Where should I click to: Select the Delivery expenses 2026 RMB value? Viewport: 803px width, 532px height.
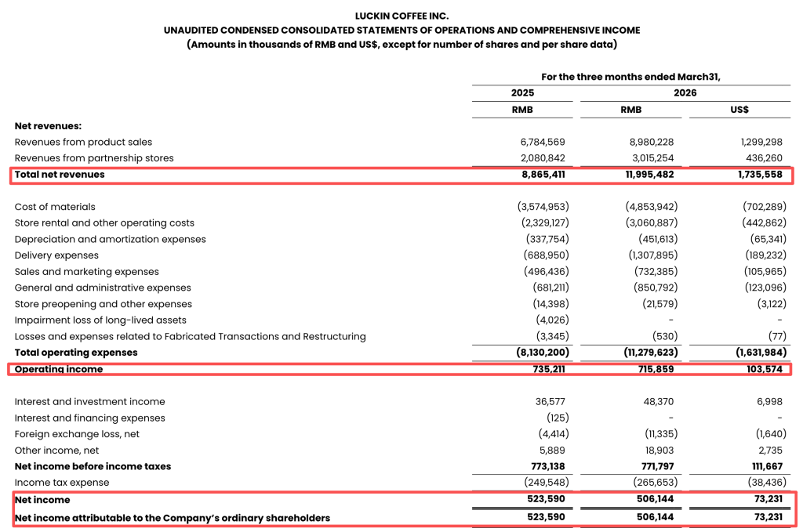coord(652,255)
